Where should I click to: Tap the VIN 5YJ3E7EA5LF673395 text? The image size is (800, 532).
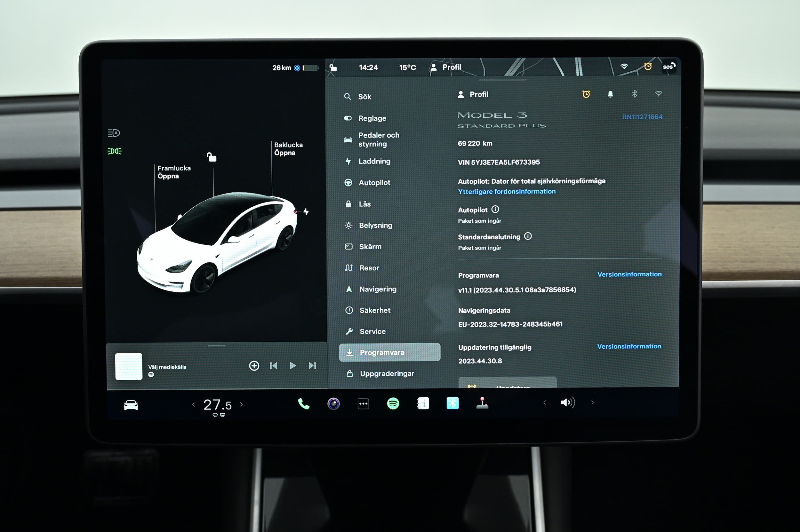coord(499,162)
